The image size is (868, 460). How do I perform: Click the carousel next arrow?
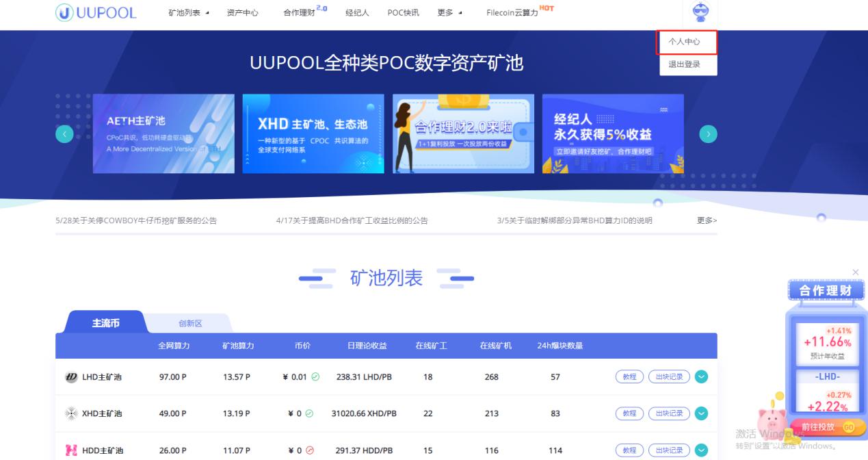tap(709, 134)
